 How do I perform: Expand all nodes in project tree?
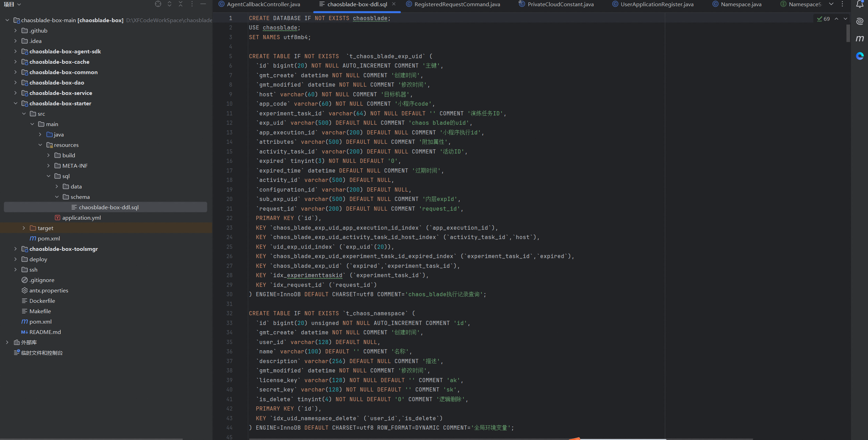[170, 4]
